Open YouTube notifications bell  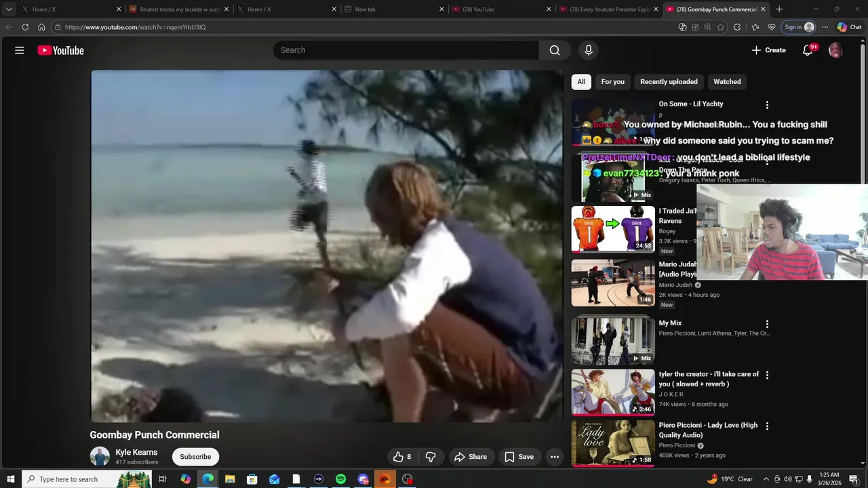click(x=808, y=50)
